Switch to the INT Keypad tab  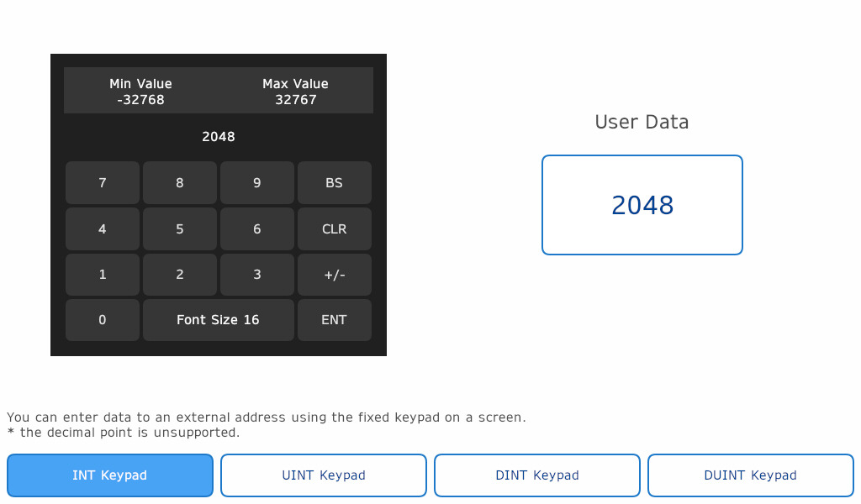(110, 475)
